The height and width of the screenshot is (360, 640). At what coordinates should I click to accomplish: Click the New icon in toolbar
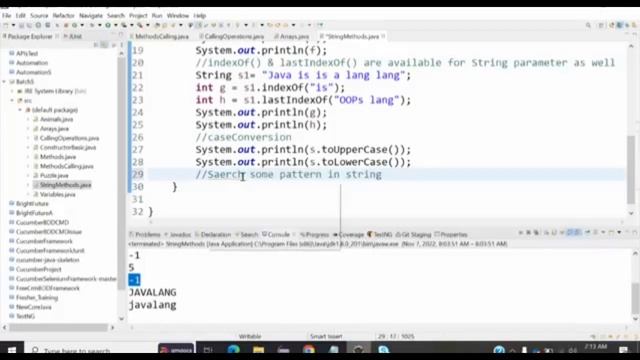coord(6,25)
